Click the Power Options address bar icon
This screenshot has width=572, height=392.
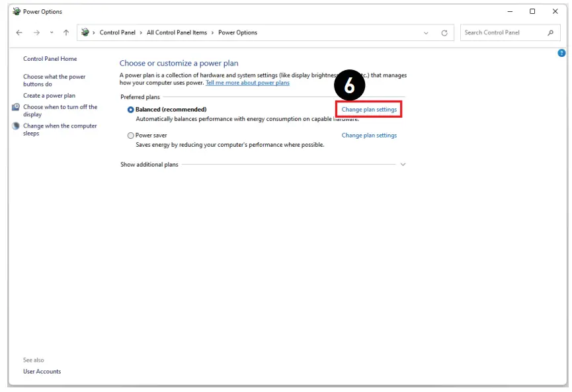tap(85, 32)
